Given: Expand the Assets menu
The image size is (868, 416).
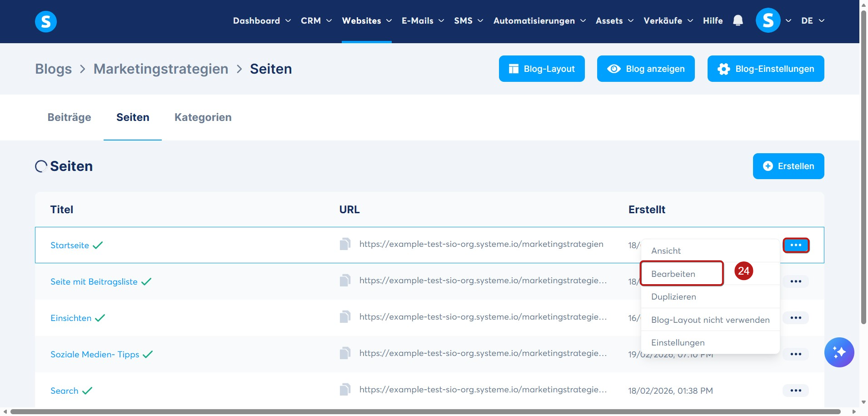Looking at the screenshot, I should (x=614, y=20).
